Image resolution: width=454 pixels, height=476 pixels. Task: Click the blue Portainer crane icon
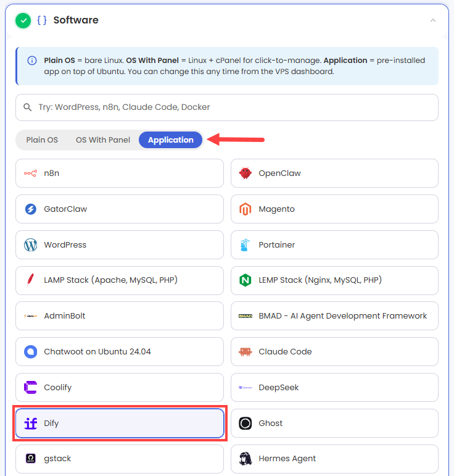pyautogui.click(x=245, y=244)
